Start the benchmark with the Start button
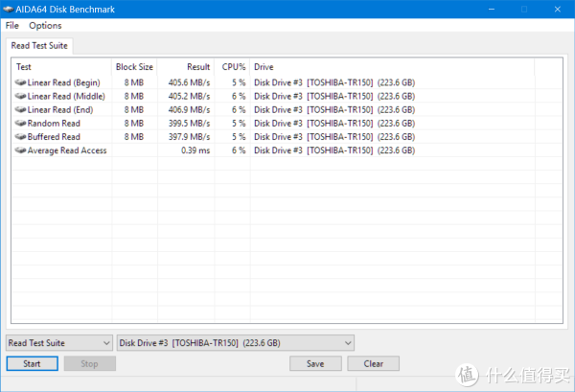The height and width of the screenshot is (392, 575). [32, 364]
